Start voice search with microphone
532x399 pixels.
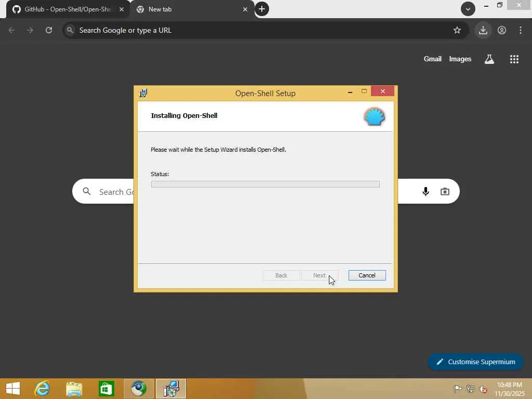[x=425, y=191]
